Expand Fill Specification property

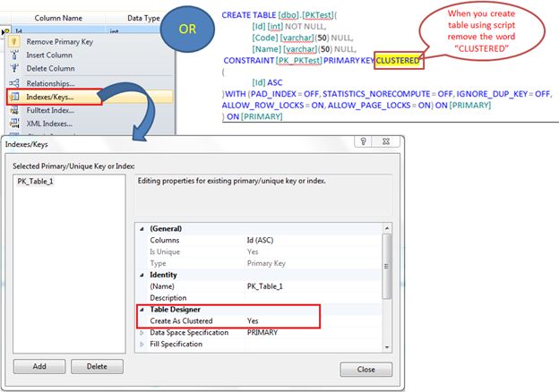(x=142, y=345)
